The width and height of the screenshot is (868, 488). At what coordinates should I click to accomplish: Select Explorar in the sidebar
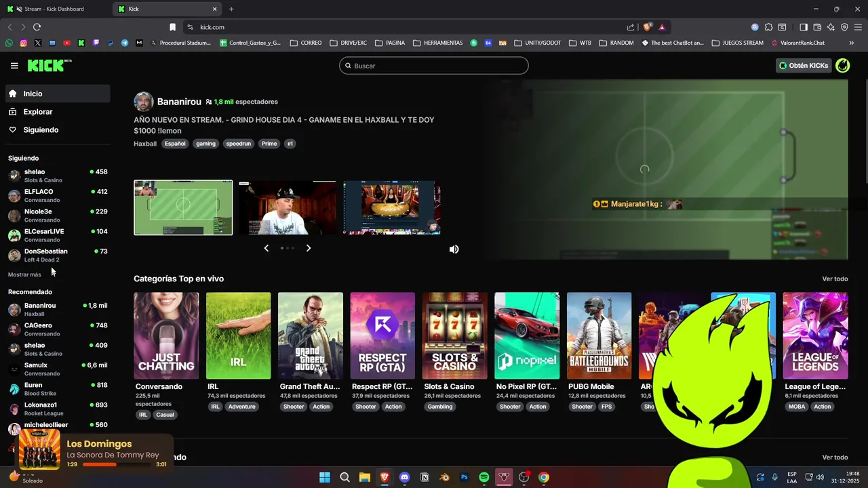point(58,112)
